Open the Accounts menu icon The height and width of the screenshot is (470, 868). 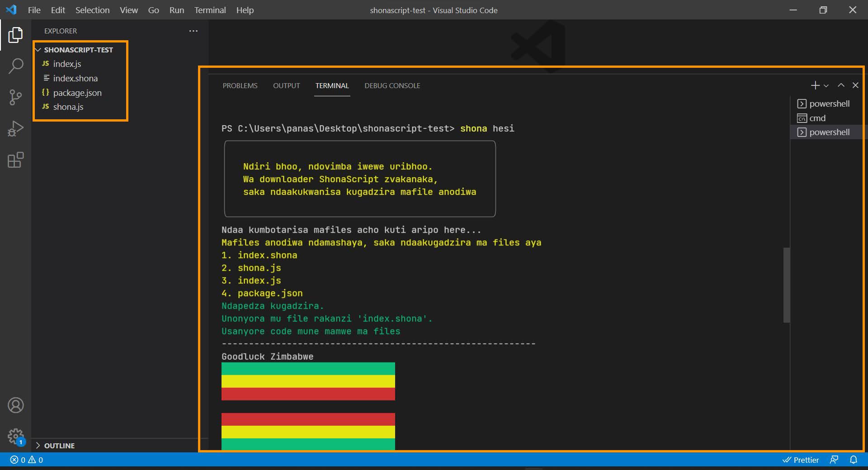pos(15,405)
